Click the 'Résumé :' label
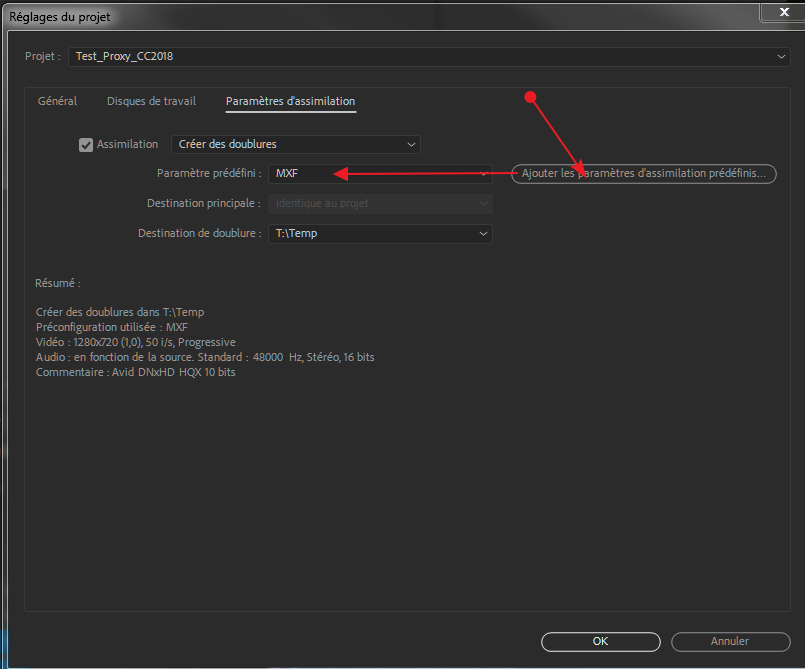805x669 pixels. coord(58,283)
